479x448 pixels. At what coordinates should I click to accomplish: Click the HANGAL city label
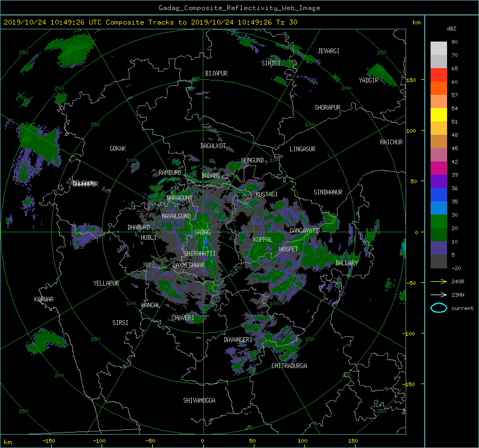(x=150, y=305)
